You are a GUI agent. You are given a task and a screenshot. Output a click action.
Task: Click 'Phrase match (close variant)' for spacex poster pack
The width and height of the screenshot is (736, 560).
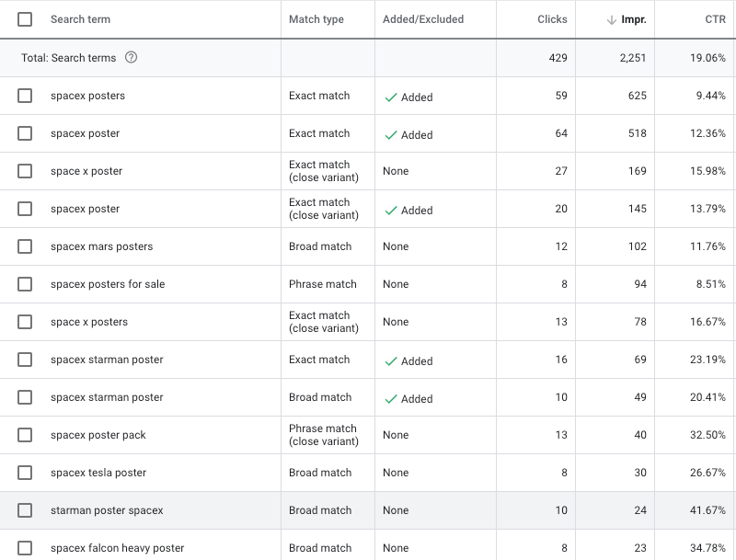(x=324, y=435)
